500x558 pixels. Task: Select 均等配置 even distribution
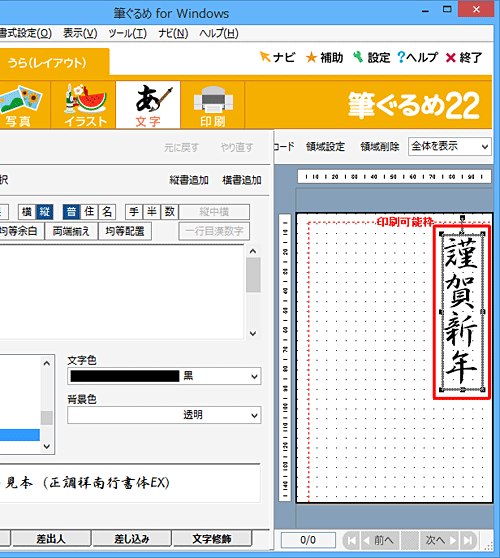point(125,231)
